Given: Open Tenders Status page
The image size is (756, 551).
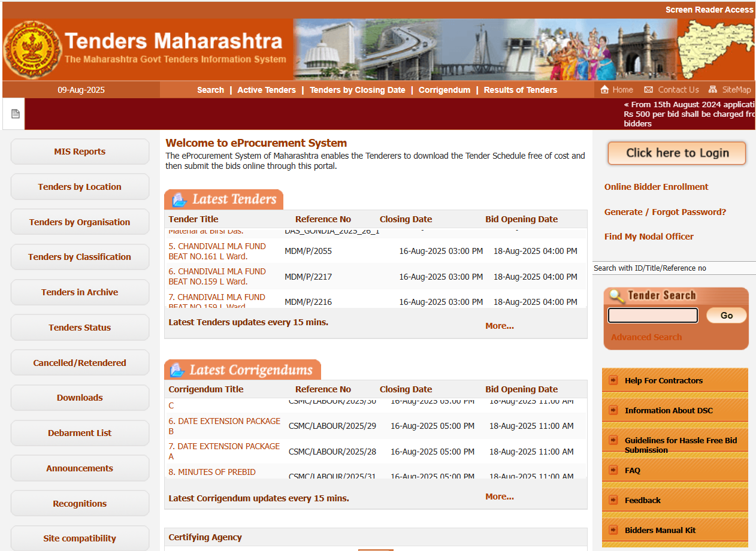Looking at the screenshot, I should coord(80,328).
